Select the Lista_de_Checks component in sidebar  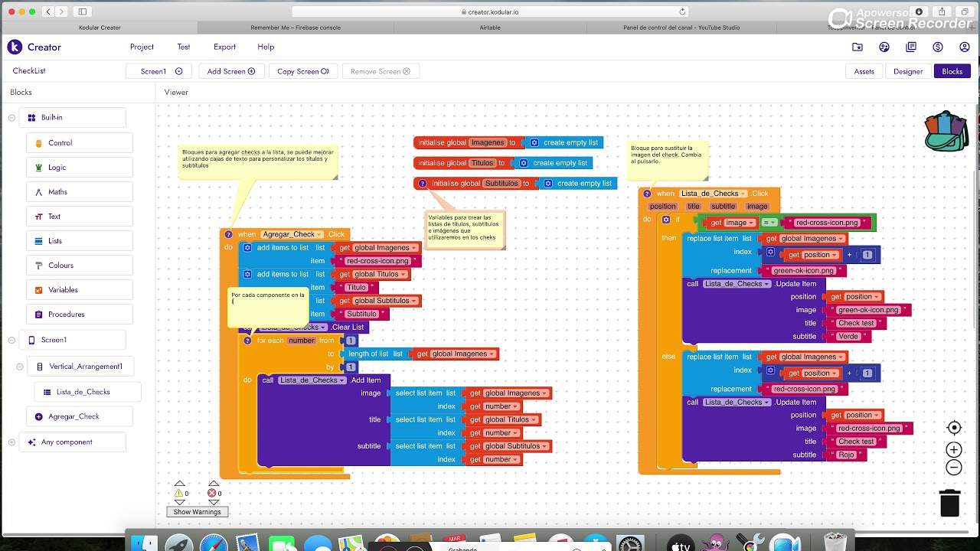coord(87,391)
